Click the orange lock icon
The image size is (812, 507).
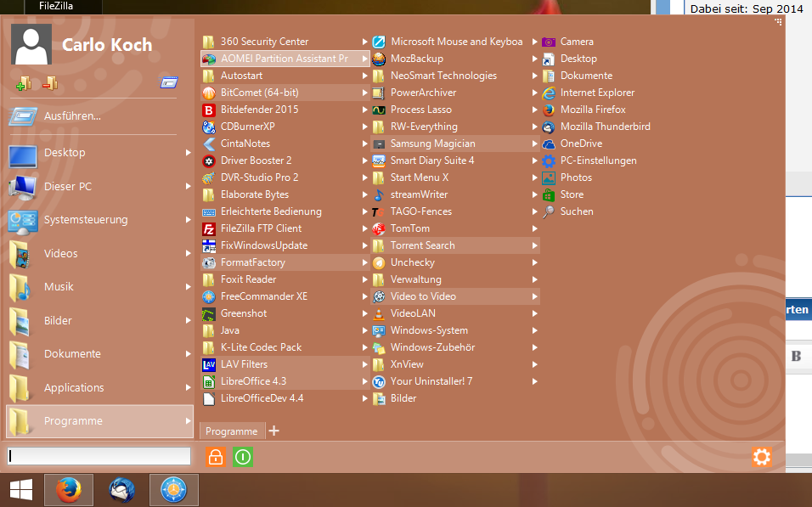click(x=216, y=457)
